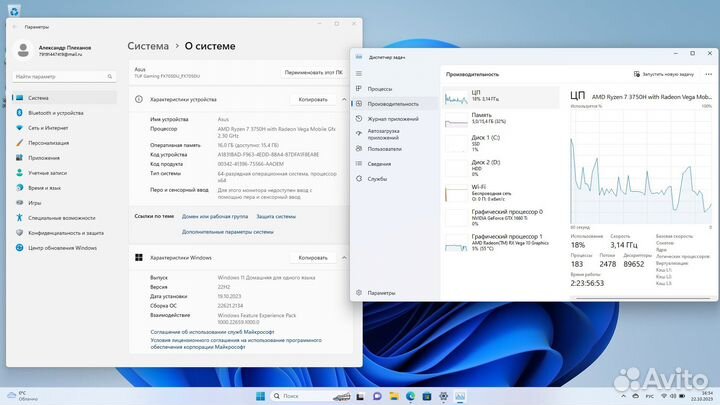Select Специальные возможности in Settings
This screenshot has width=720, height=405.
tap(62, 218)
